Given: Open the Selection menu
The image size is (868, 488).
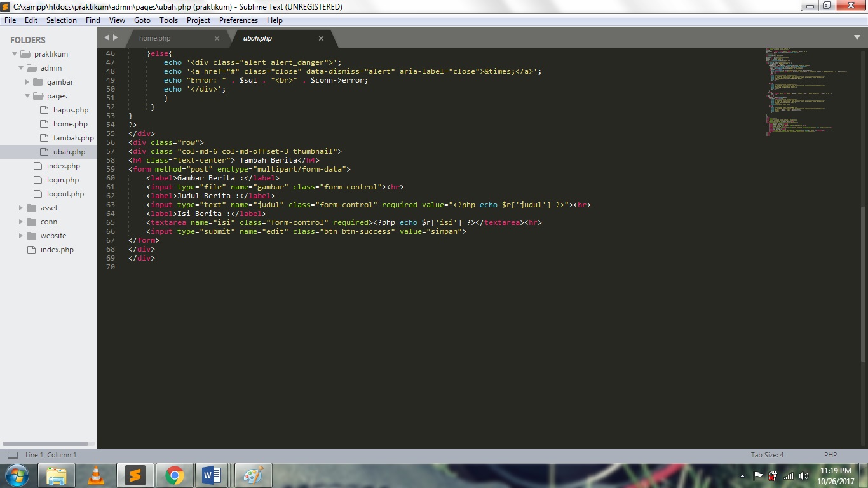Looking at the screenshot, I should pos(62,20).
